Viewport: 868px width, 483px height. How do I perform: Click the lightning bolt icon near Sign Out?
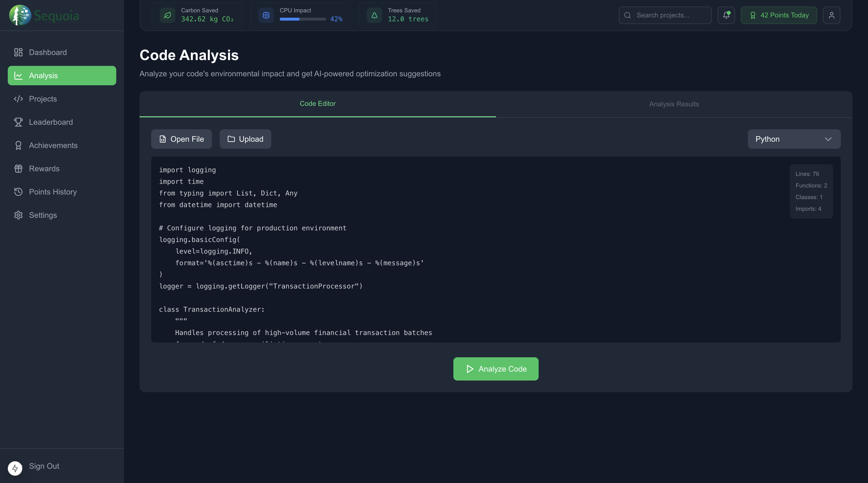click(15, 468)
